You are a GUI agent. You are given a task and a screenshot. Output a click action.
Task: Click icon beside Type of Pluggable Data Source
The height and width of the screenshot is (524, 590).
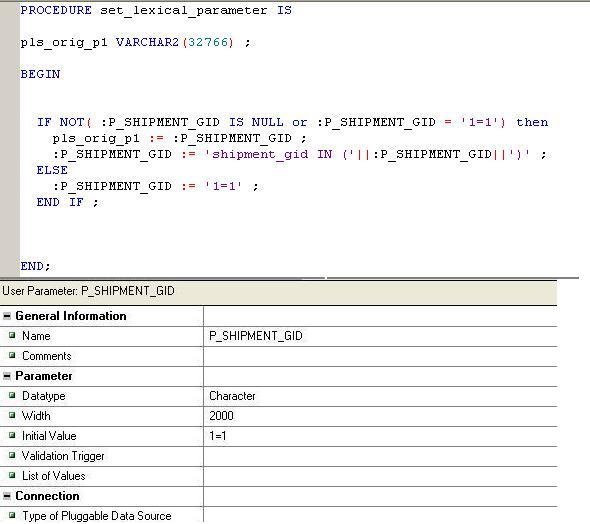tap(12, 515)
